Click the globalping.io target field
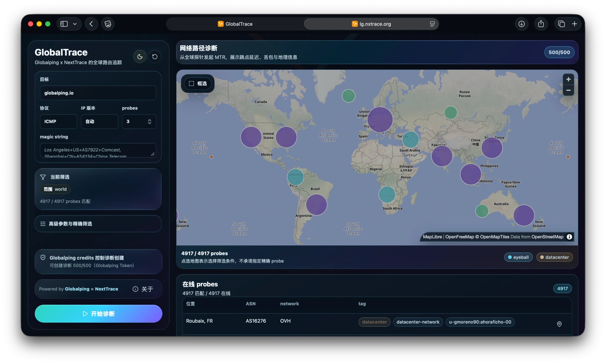The height and width of the screenshot is (364, 606). tap(98, 93)
